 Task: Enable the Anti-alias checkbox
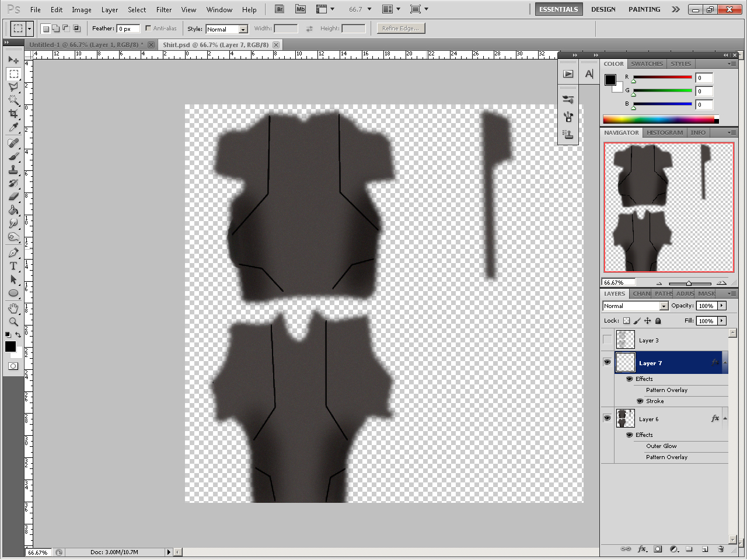pos(148,28)
